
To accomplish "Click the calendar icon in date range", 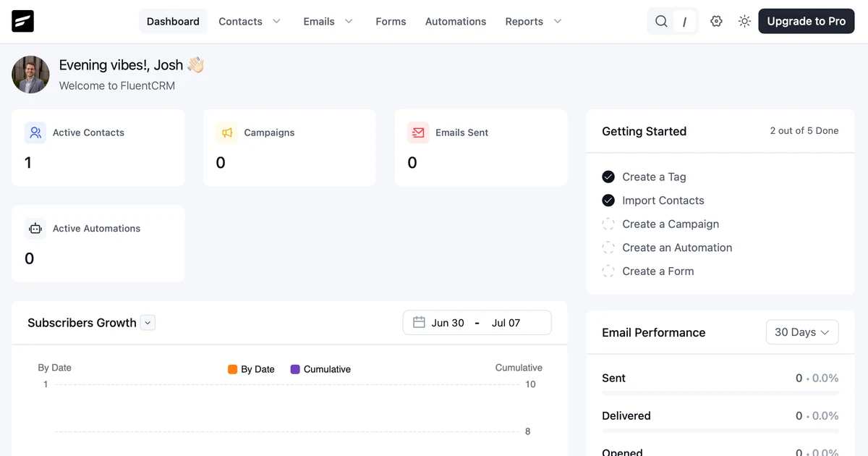I will [x=419, y=323].
